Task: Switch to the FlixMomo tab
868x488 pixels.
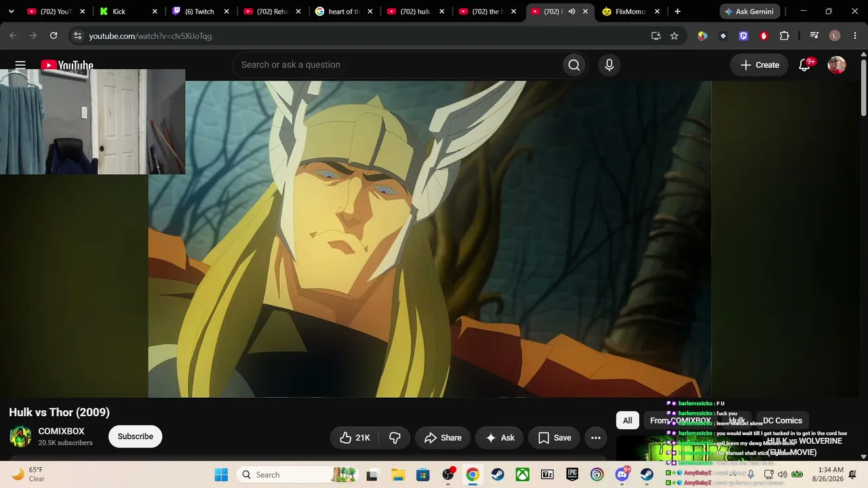Action: pos(631,12)
